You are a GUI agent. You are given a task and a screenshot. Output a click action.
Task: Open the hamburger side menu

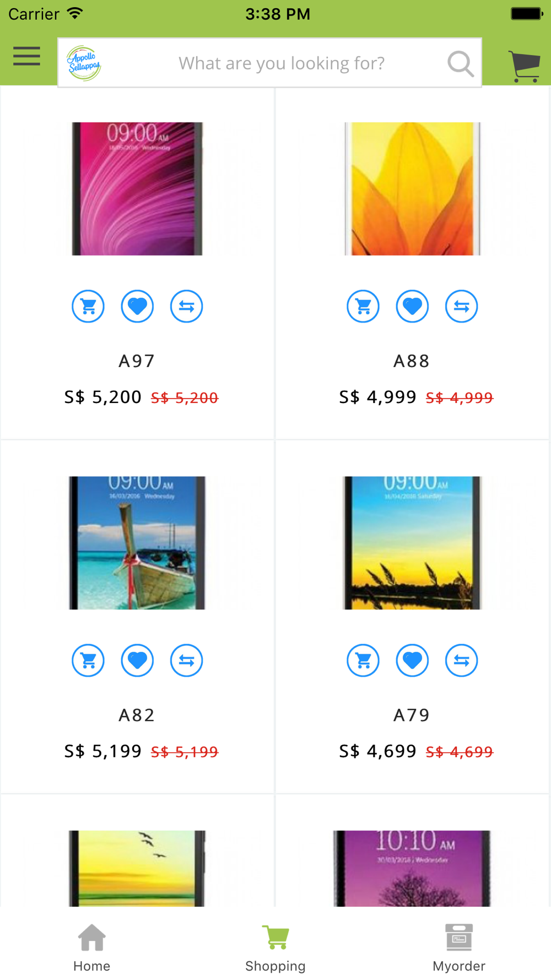coord(26,56)
